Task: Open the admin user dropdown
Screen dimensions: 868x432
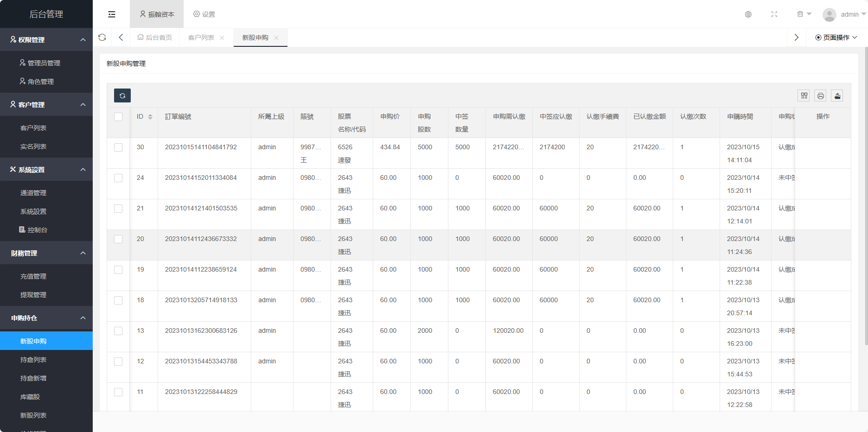Action: click(853, 14)
